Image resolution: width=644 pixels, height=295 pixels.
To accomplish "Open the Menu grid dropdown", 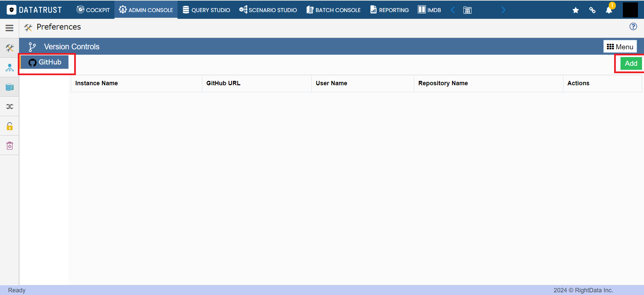I will 620,47.
